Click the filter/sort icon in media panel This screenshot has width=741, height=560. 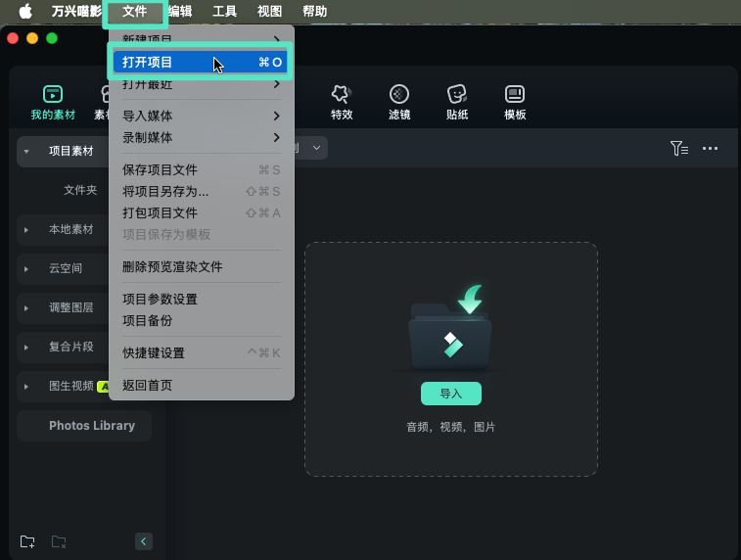(x=678, y=149)
